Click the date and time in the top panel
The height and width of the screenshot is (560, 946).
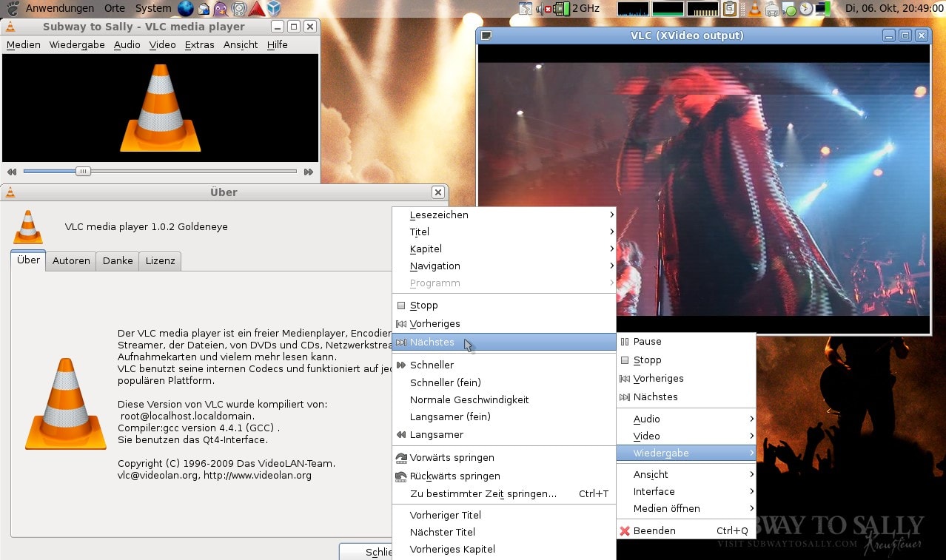(x=895, y=9)
